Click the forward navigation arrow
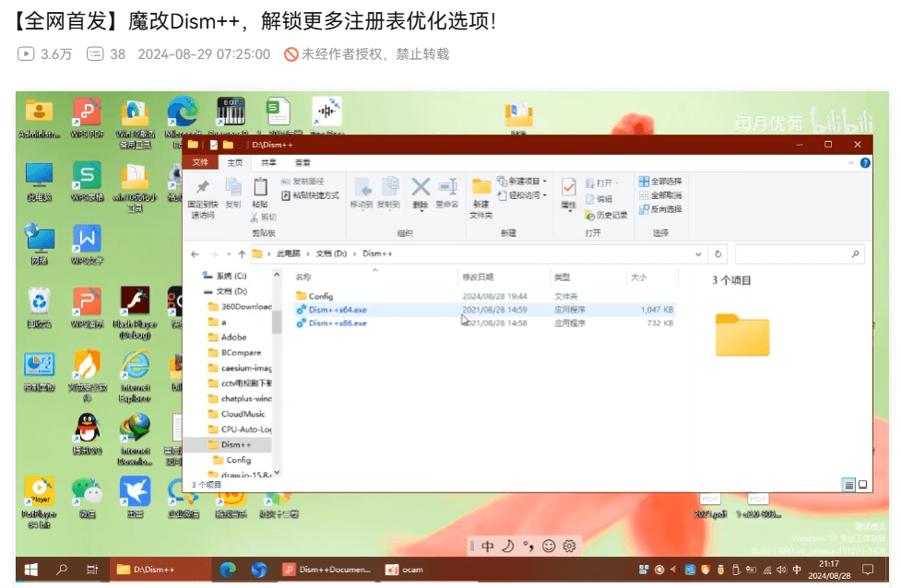Screen dimensions: 901x588 coord(213,253)
